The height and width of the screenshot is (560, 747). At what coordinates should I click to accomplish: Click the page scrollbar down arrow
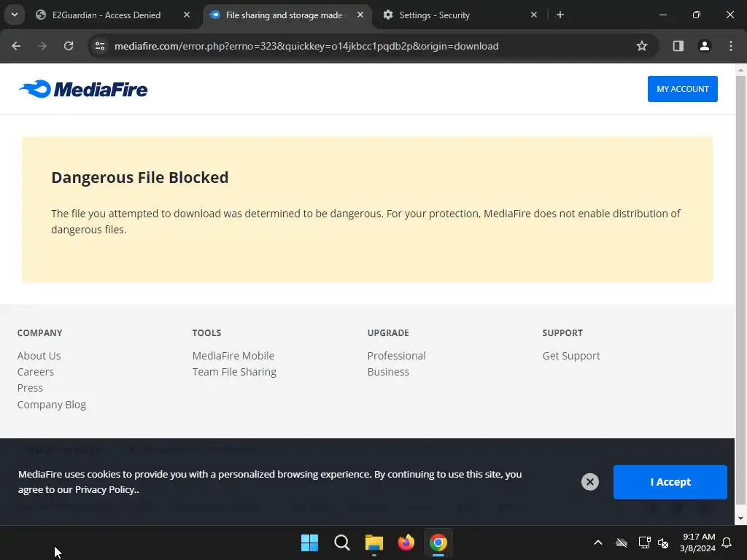click(740, 518)
